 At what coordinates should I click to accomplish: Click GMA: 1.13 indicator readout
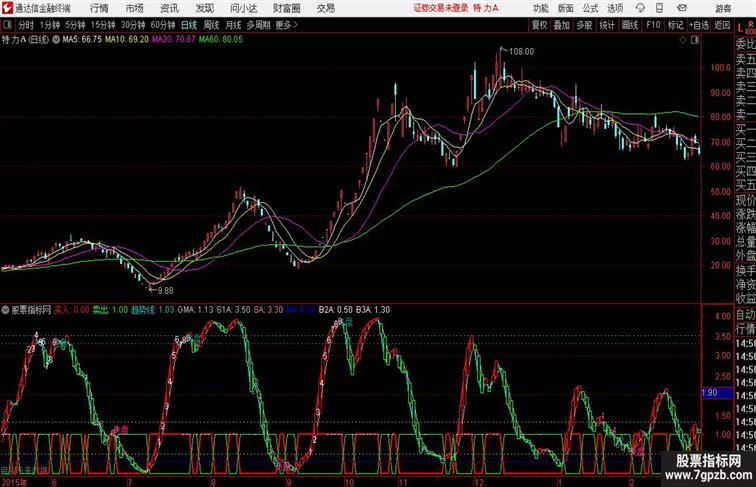tap(195, 310)
